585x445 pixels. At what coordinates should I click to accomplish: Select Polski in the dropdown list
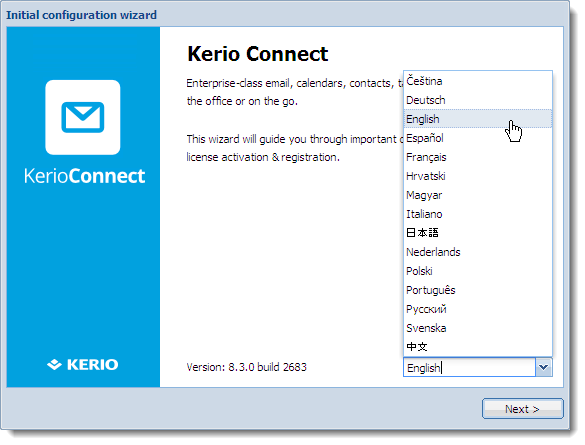[x=478, y=271]
